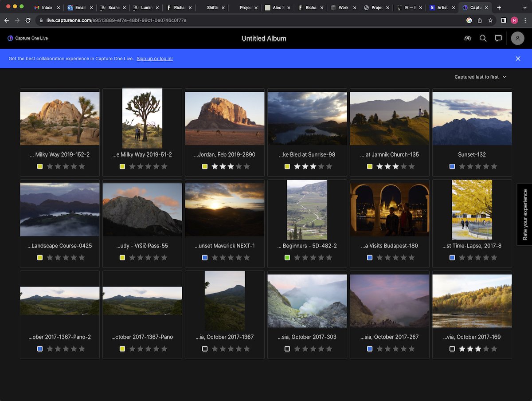Bookmark this page with the star icon
Image resolution: width=532 pixels, height=401 pixels.
pyautogui.click(x=490, y=20)
